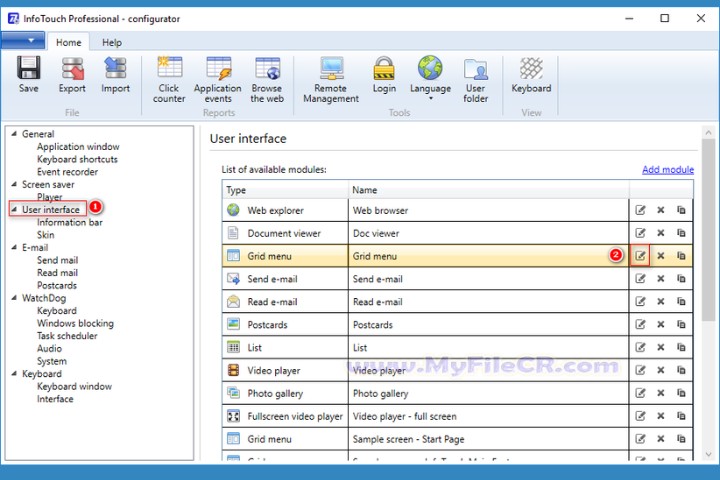Select Interface under Keyboard
Viewport: 720px width, 480px height.
pos(55,399)
